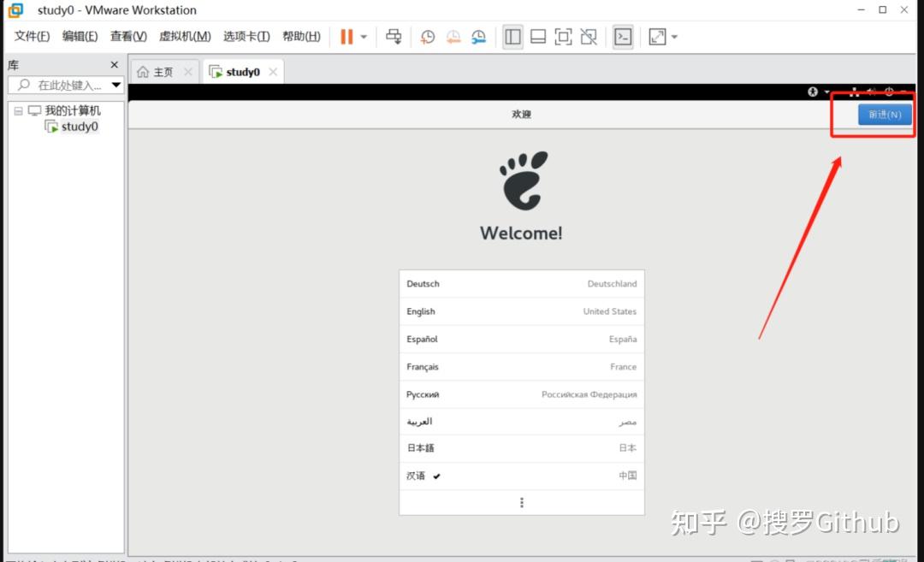Image resolution: width=924 pixels, height=562 pixels.
Task: Switch to Unity mode
Action: (589, 37)
